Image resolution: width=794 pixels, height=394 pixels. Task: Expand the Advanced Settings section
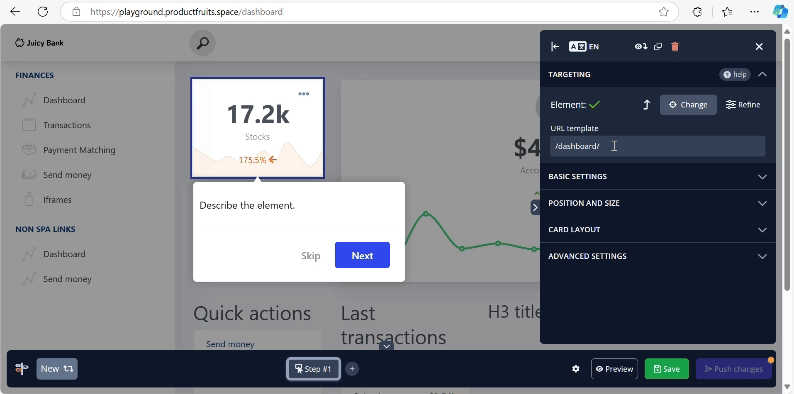(x=657, y=256)
